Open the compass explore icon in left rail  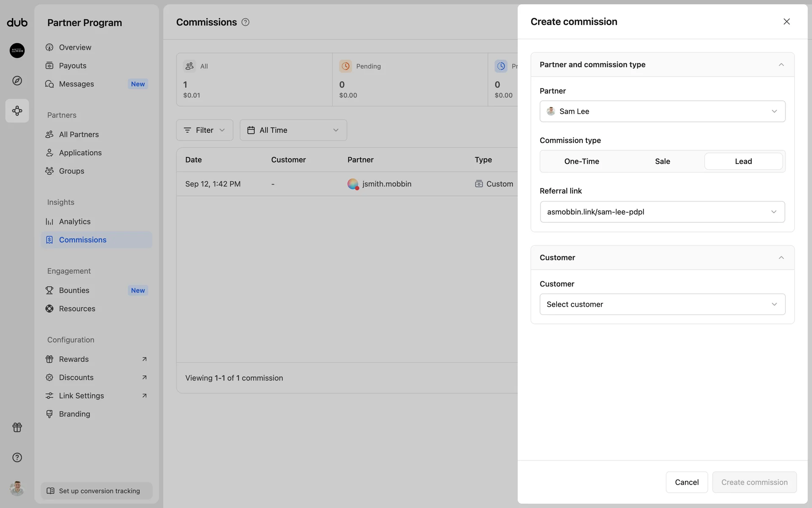tap(17, 80)
